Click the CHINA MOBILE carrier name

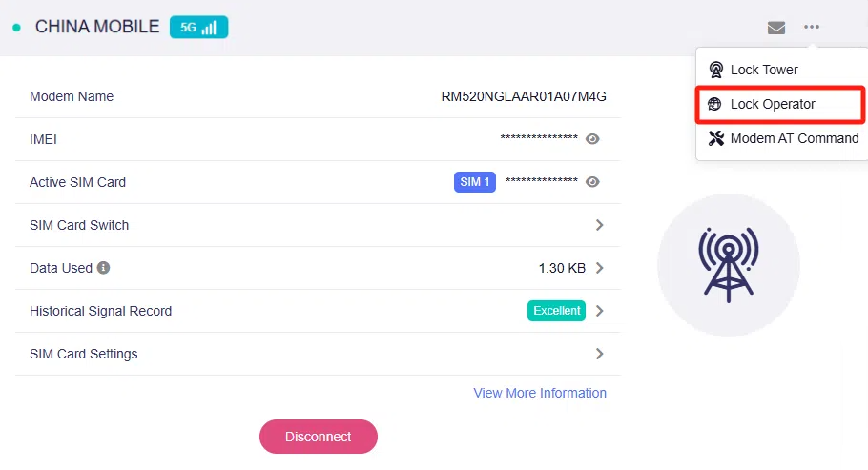(97, 27)
